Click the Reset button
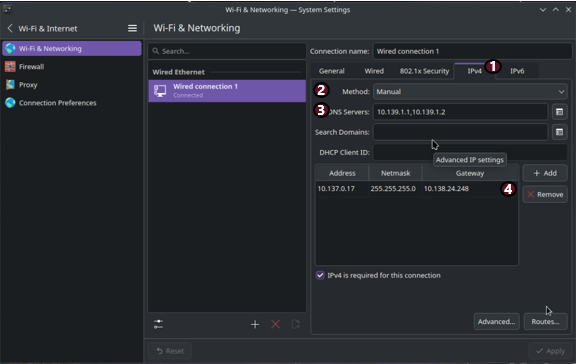576x364 pixels. [170, 351]
